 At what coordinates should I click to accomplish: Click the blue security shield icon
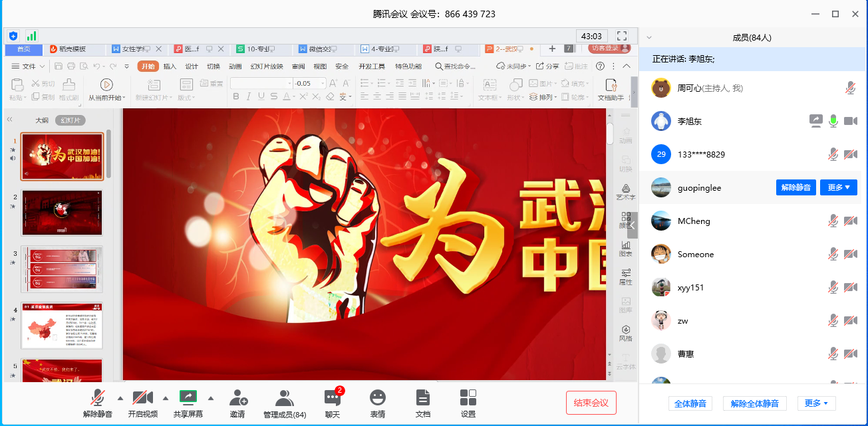(13, 36)
